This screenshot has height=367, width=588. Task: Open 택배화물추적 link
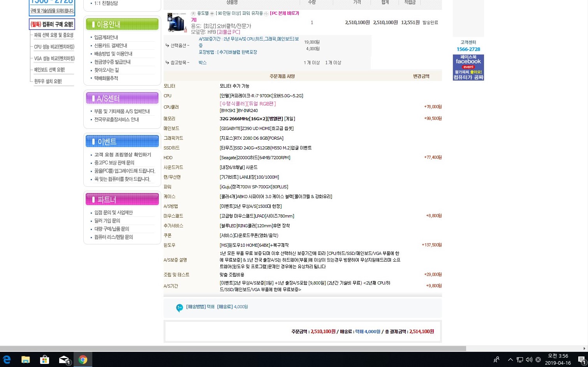point(106,78)
